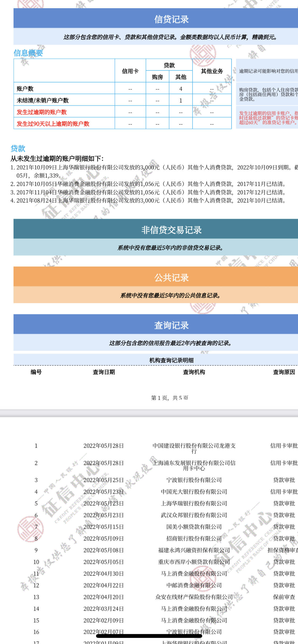Click the query date 2022年04月22日
This screenshot has height=644, width=298.
pos(104,585)
